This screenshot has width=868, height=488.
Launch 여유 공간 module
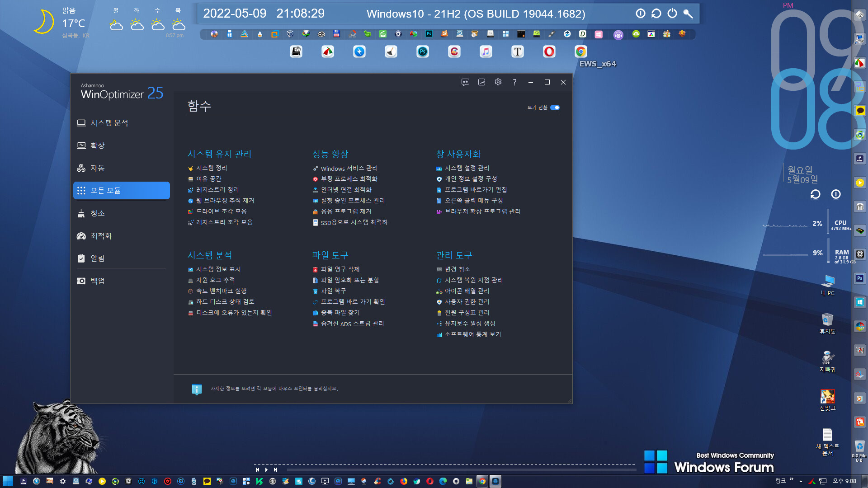[x=204, y=179]
